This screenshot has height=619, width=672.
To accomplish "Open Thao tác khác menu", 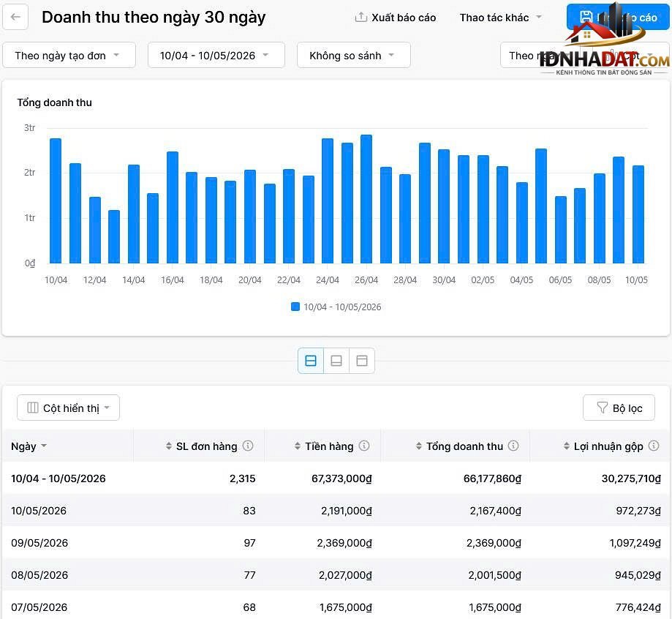I will [x=501, y=18].
